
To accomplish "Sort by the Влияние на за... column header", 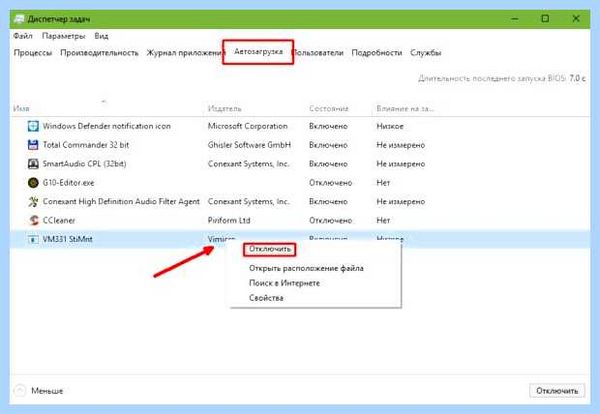I will coord(405,109).
